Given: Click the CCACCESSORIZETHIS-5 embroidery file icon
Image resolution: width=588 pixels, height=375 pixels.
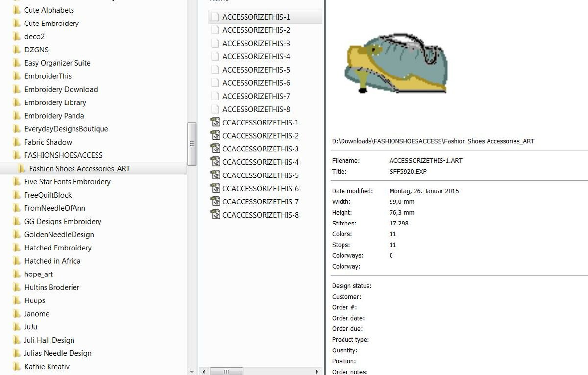Looking at the screenshot, I should pos(215,175).
